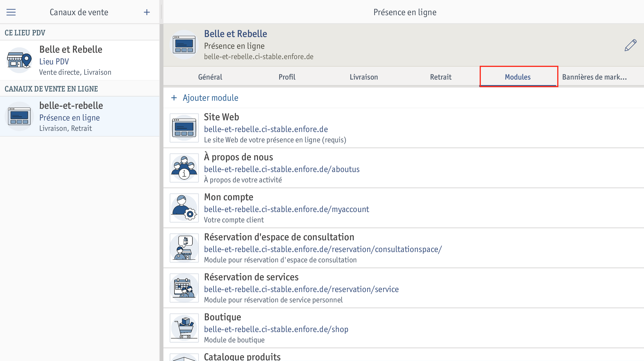Click Ajouter module link

[211, 98]
